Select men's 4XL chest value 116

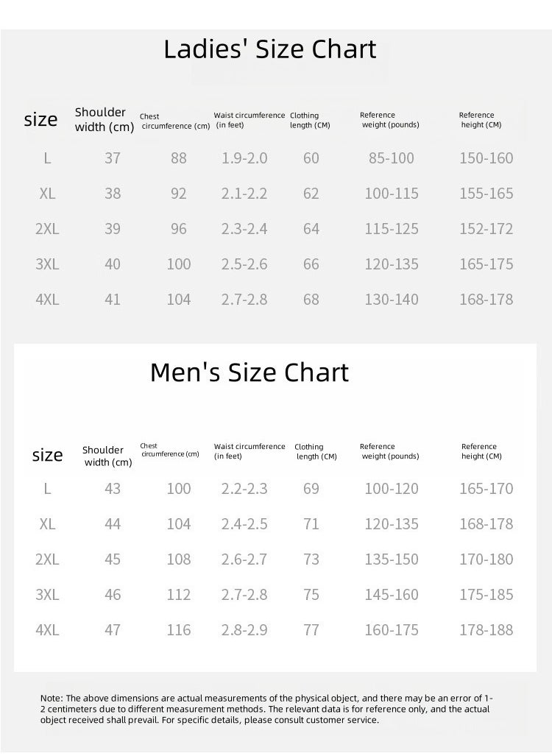click(178, 630)
